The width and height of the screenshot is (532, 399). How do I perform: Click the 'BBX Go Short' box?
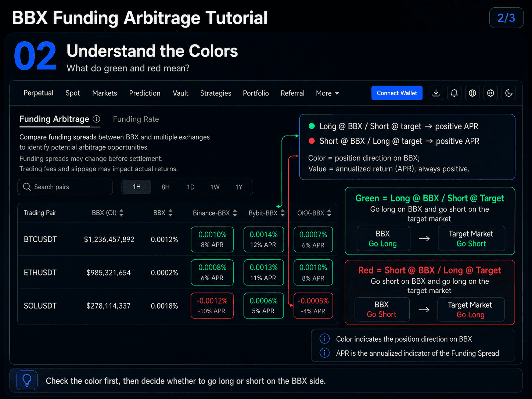click(x=382, y=309)
